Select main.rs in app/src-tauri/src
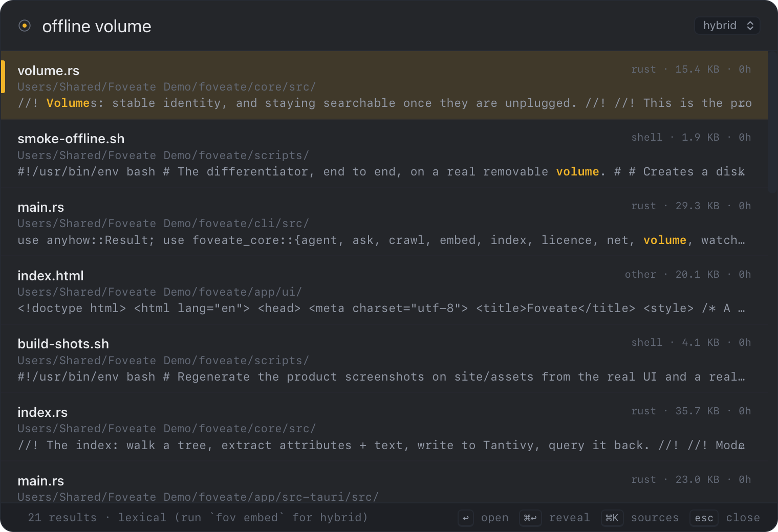778x532 pixels. click(x=384, y=482)
